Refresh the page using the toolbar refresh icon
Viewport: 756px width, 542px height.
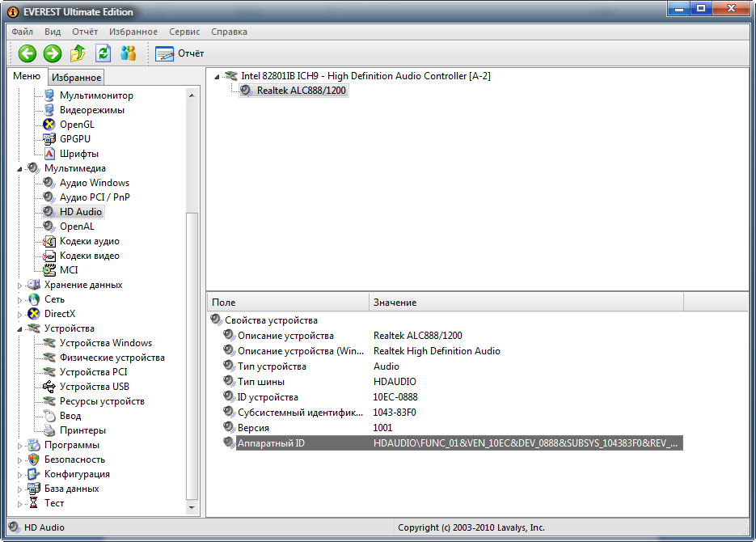point(103,53)
